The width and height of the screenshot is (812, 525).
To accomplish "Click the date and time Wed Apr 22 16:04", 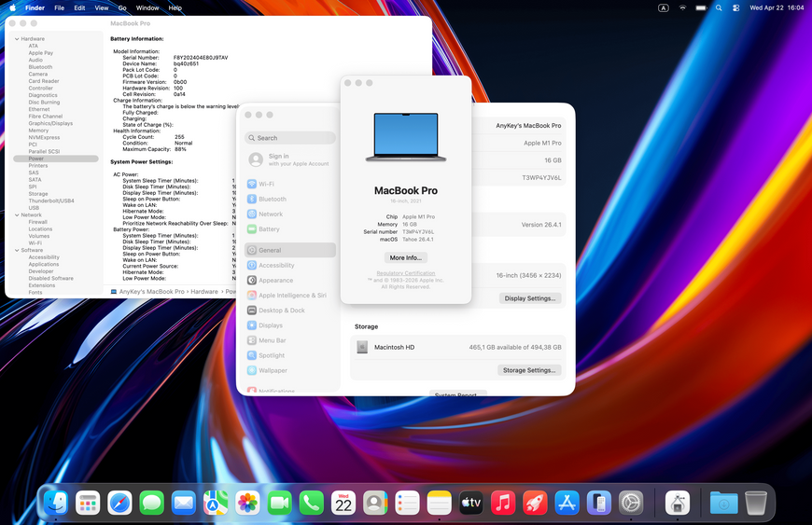I will pyautogui.click(x=777, y=7).
